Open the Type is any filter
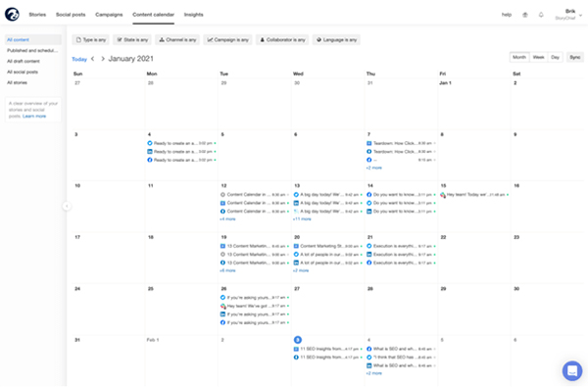 click(91, 40)
